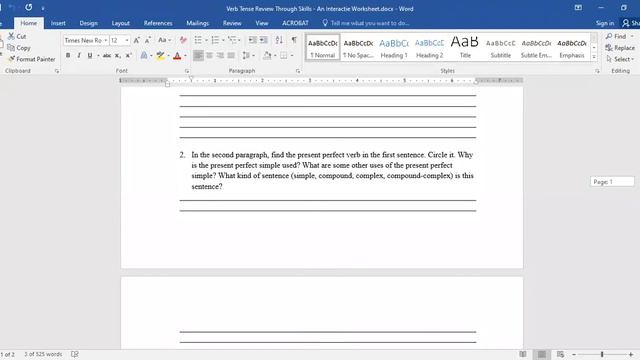Open Change Case dropdown
The width and height of the screenshot is (640, 360).
(164, 40)
